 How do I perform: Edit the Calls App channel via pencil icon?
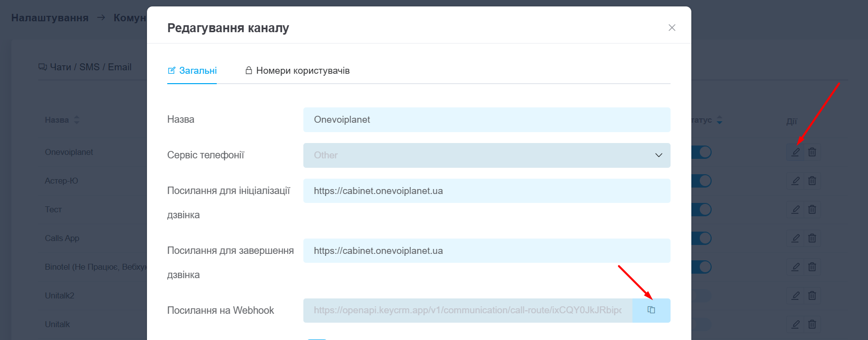[795, 238]
